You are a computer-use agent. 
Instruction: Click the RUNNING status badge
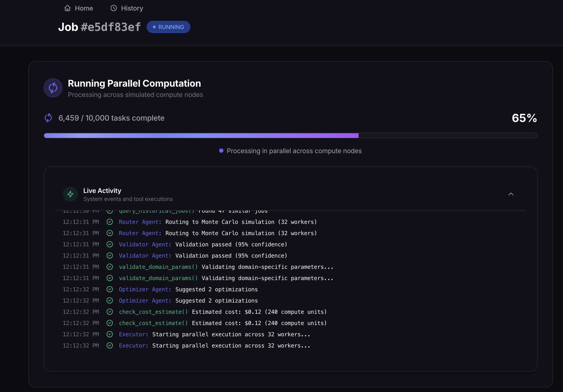point(169,27)
